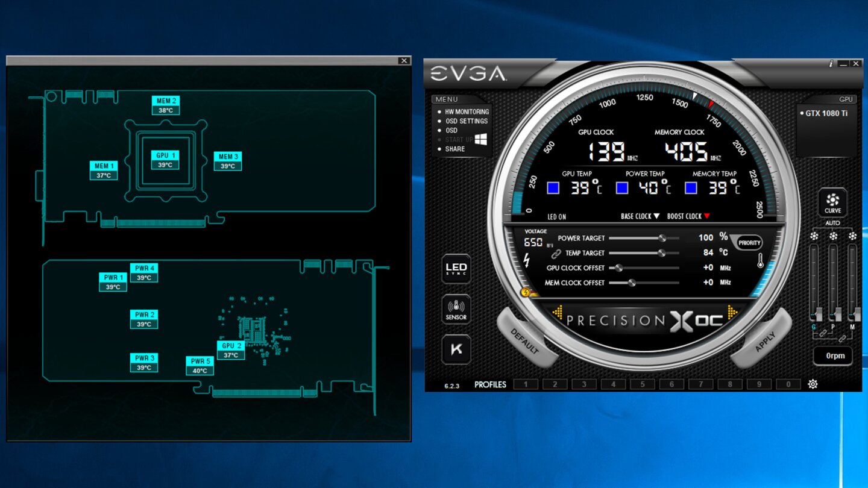Click the G fan icon above slider
The image size is (868, 488).
click(814, 237)
